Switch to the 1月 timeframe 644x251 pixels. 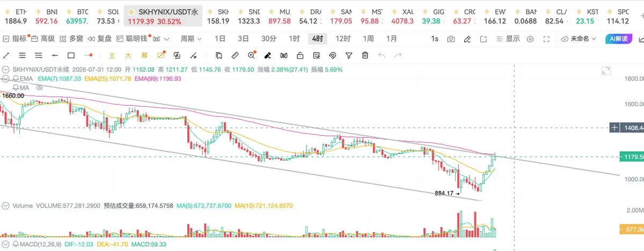pos(392,39)
